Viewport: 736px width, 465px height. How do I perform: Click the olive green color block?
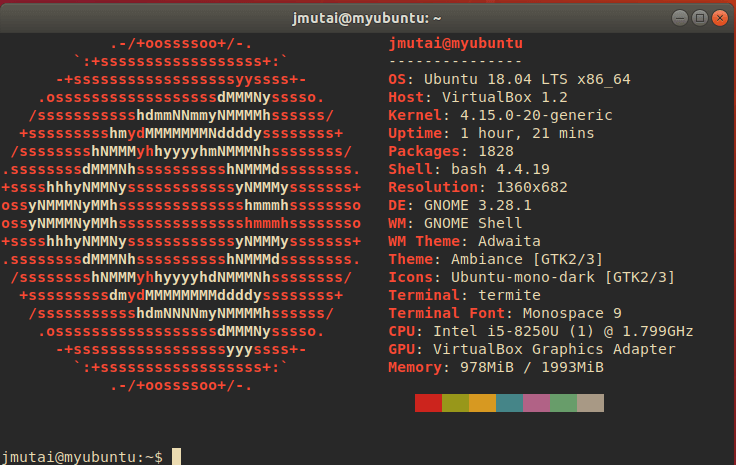click(x=455, y=403)
